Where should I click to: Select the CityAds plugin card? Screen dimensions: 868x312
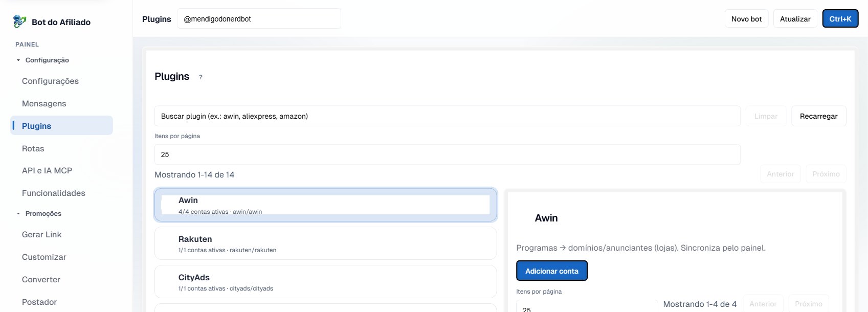tap(326, 281)
